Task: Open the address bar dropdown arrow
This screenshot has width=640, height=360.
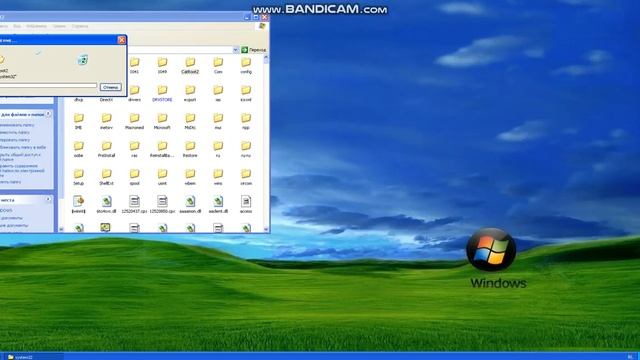Action: point(236,49)
